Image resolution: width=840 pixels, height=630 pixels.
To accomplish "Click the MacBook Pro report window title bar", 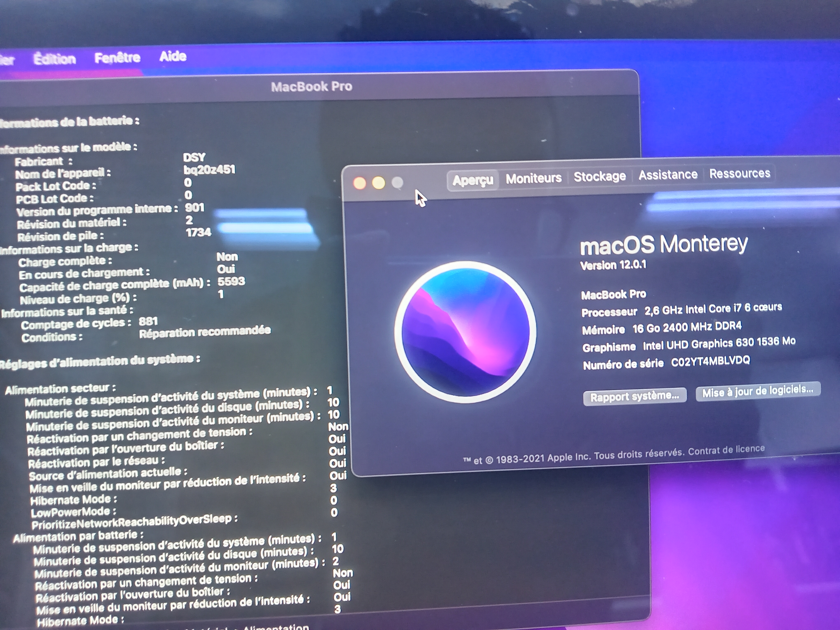I will click(x=311, y=87).
